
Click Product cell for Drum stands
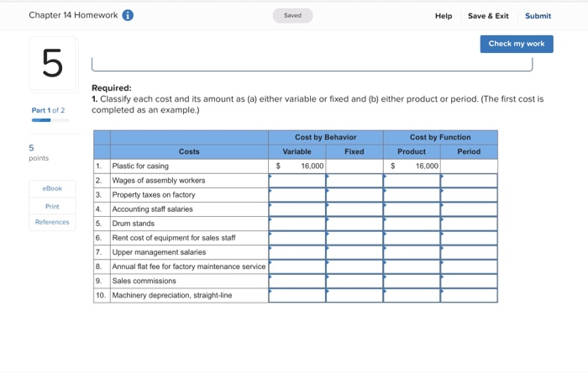click(412, 224)
